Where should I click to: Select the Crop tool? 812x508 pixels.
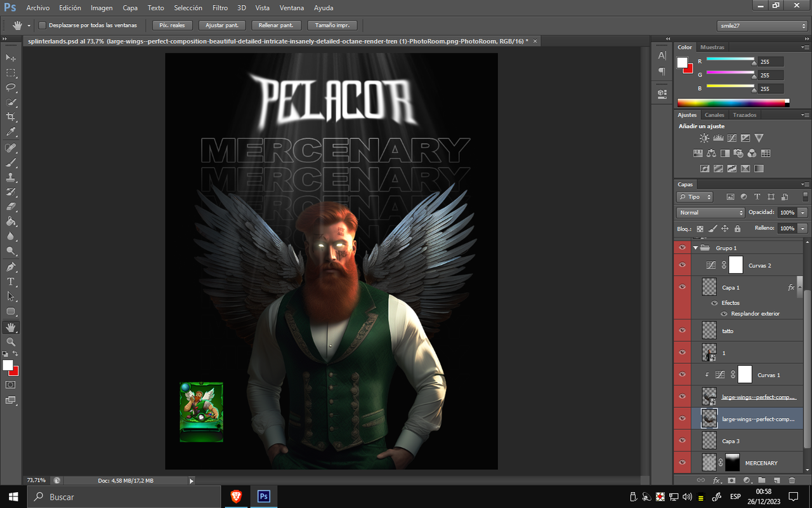coord(11,117)
